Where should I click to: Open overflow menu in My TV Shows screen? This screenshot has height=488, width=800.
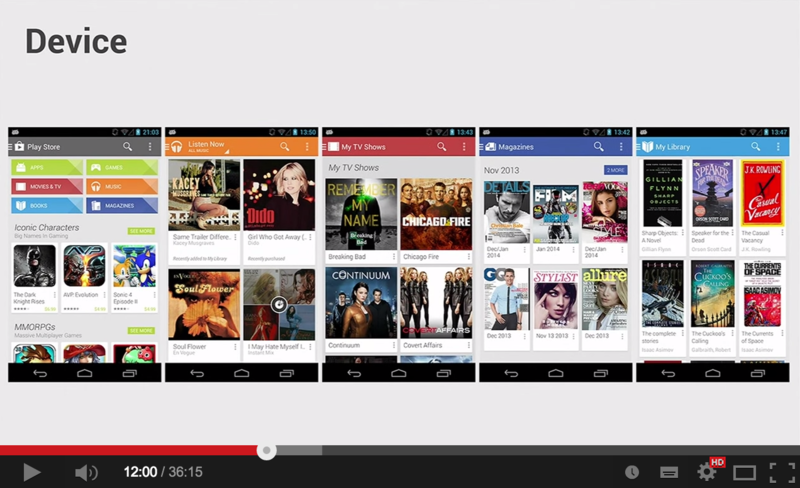pyautogui.click(x=464, y=147)
